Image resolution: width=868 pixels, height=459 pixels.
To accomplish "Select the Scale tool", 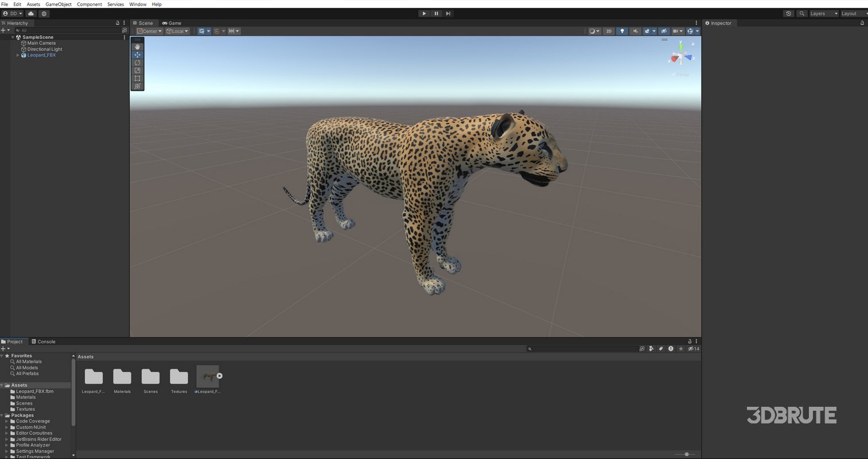I will coord(137,71).
